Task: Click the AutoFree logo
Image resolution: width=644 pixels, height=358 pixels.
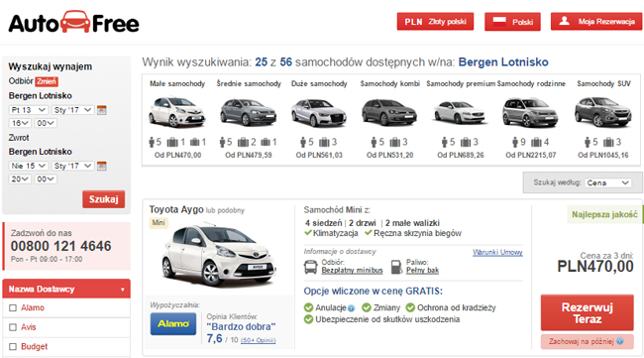Action: [74, 23]
